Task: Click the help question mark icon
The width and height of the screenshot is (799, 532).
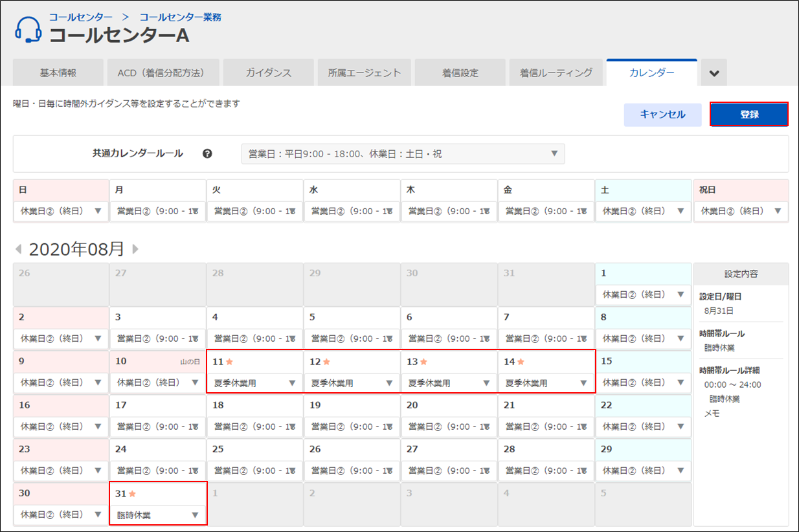Action: (207, 154)
